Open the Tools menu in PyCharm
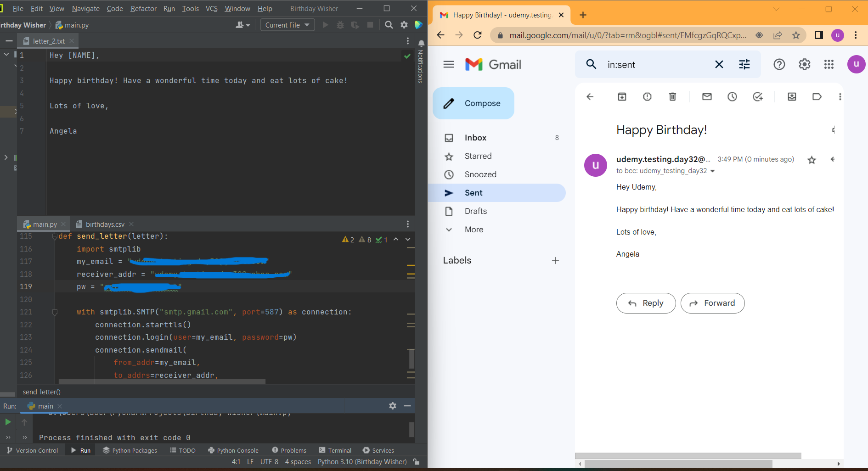 point(190,8)
